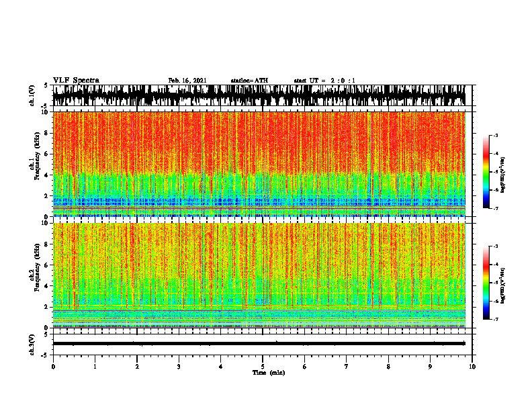Image resolution: width=532 pixels, height=411 pixels.
Task: Click the ch.1 spectrogram panel
Action: click(x=259, y=164)
